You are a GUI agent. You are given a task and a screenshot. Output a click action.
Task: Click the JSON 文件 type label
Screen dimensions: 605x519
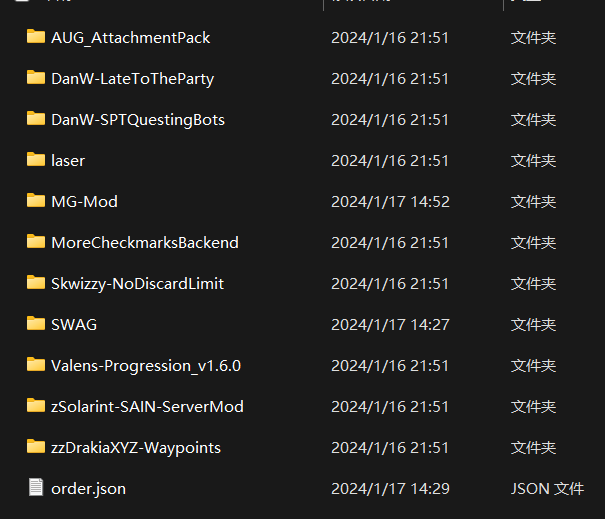547,489
